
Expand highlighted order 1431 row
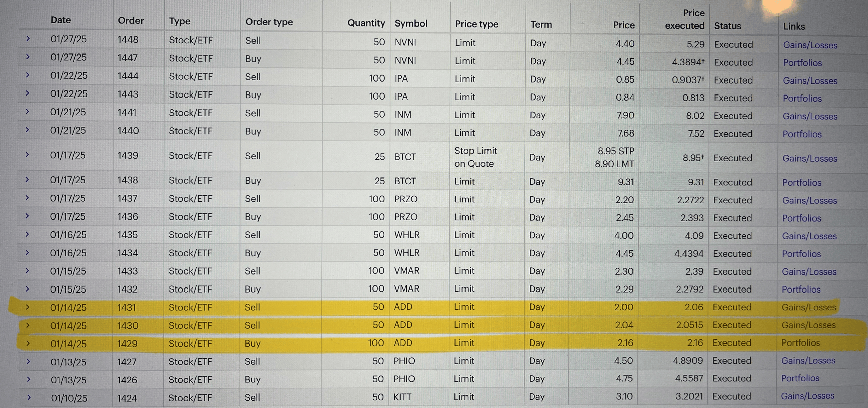28,307
